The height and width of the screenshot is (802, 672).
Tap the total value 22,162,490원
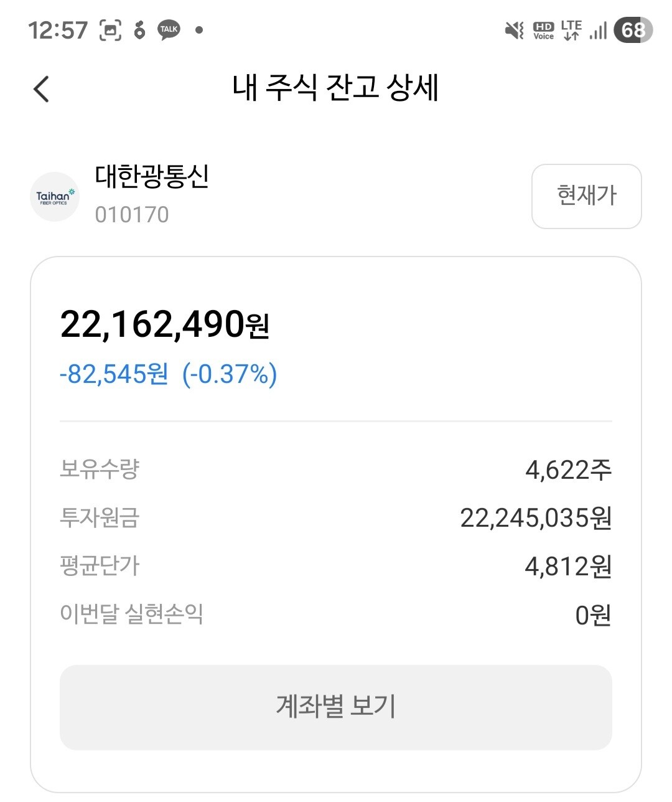click(x=165, y=324)
